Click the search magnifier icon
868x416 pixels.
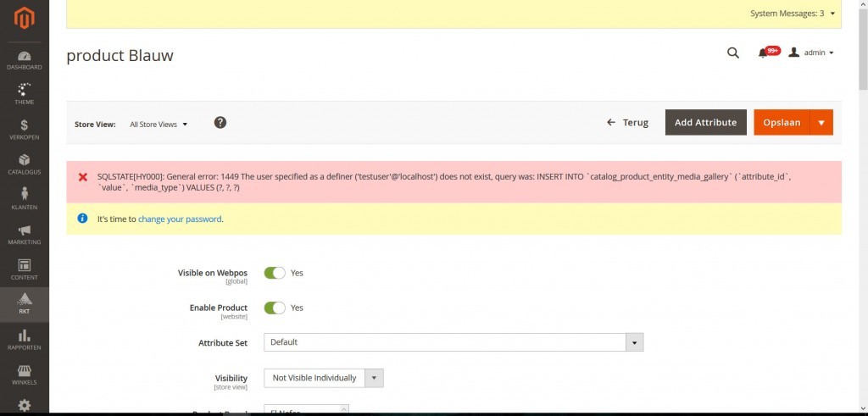[733, 53]
